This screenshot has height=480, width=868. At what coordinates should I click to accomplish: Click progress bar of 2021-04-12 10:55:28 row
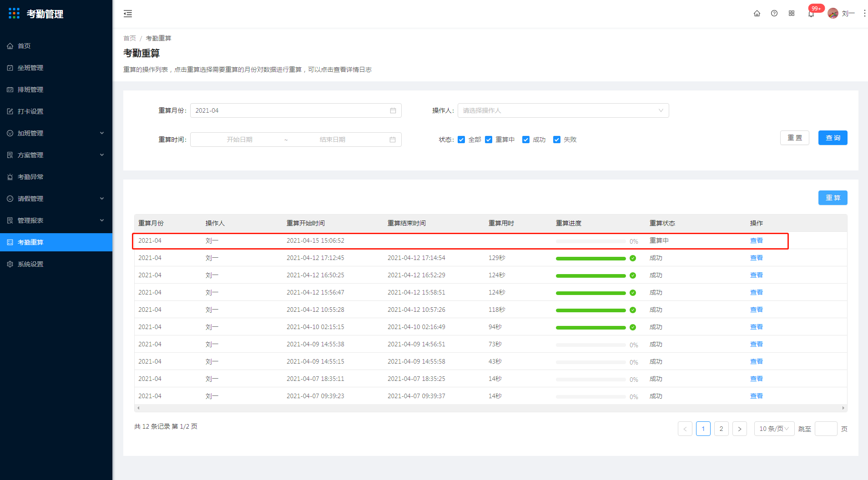point(591,310)
